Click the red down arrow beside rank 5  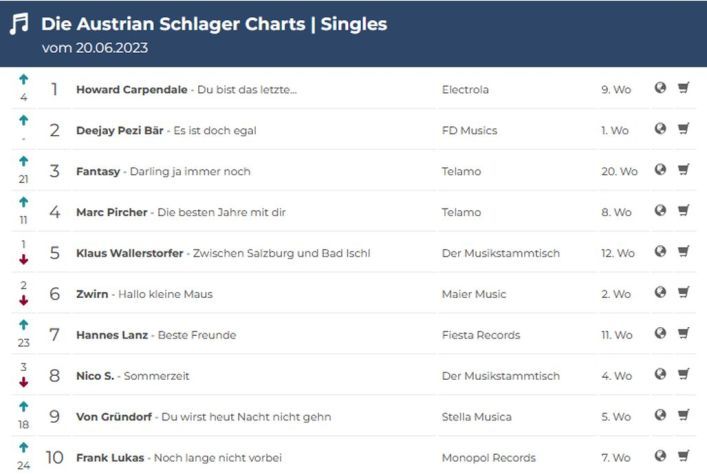point(23,259)
